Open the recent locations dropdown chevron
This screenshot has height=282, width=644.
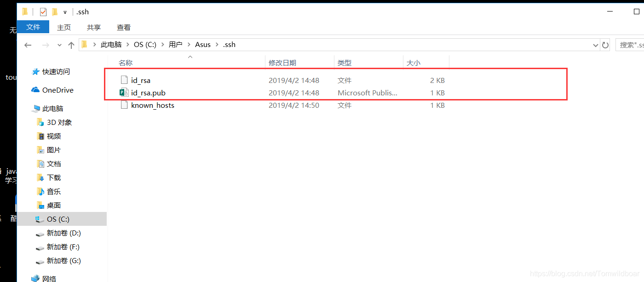point(59,45)
